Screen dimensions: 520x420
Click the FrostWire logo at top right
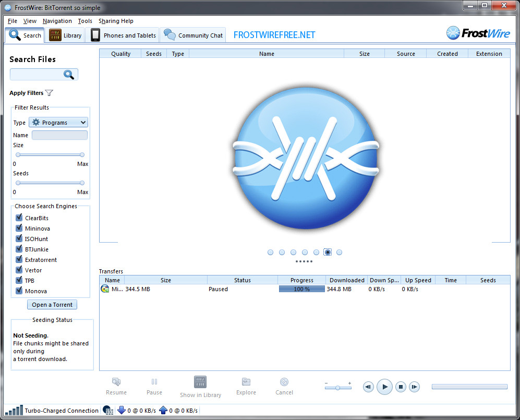(x=478, y=33)
